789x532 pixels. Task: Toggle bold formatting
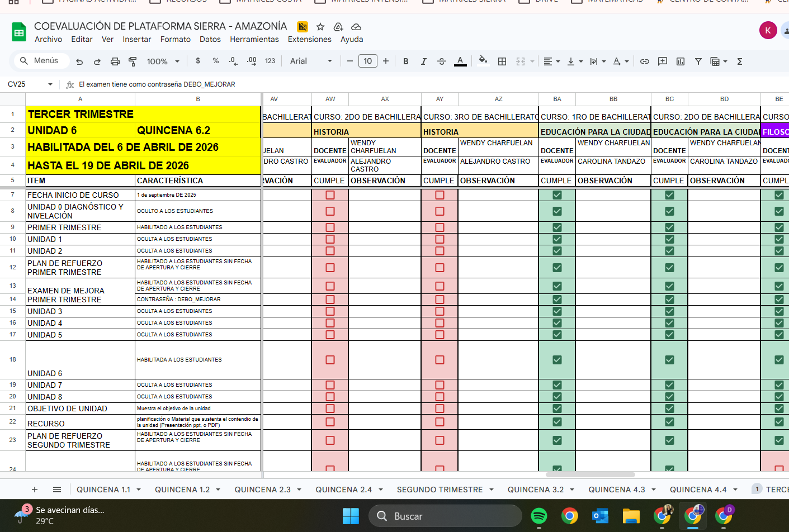[406, 61]
